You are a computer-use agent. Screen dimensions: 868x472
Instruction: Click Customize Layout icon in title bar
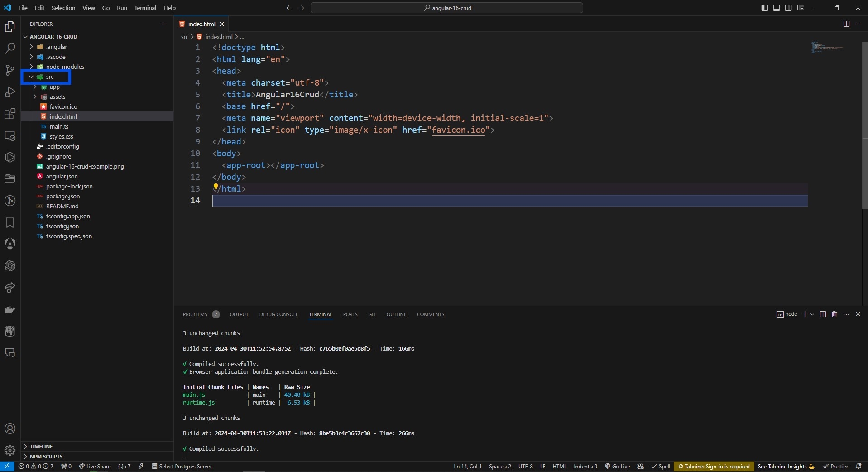pyautogui.click(x=801, y=8)
